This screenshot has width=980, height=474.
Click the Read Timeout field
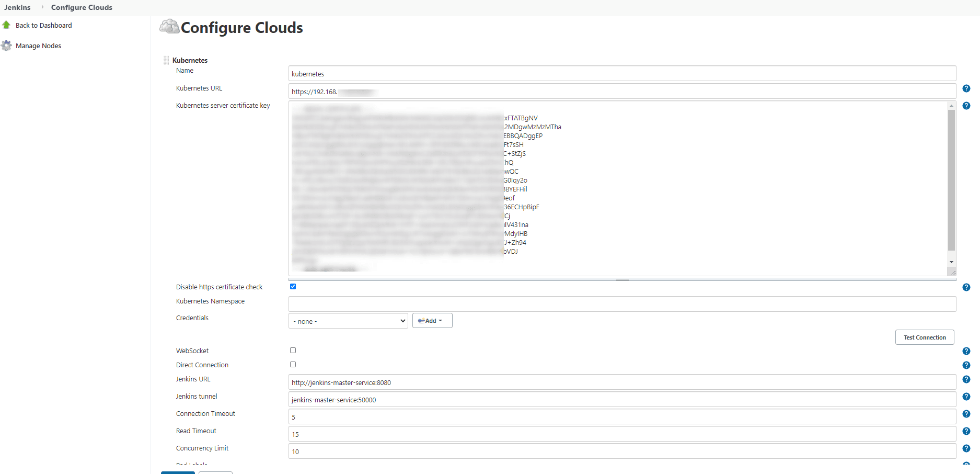[x=622, y=434]
